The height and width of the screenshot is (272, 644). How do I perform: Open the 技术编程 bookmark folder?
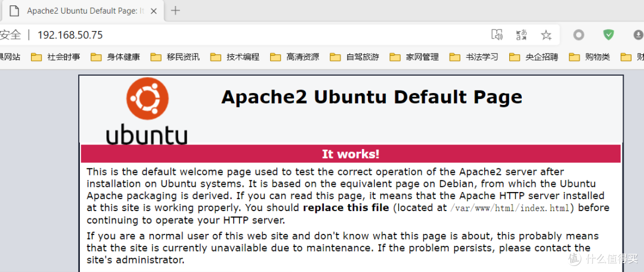(x=235, y=57)
